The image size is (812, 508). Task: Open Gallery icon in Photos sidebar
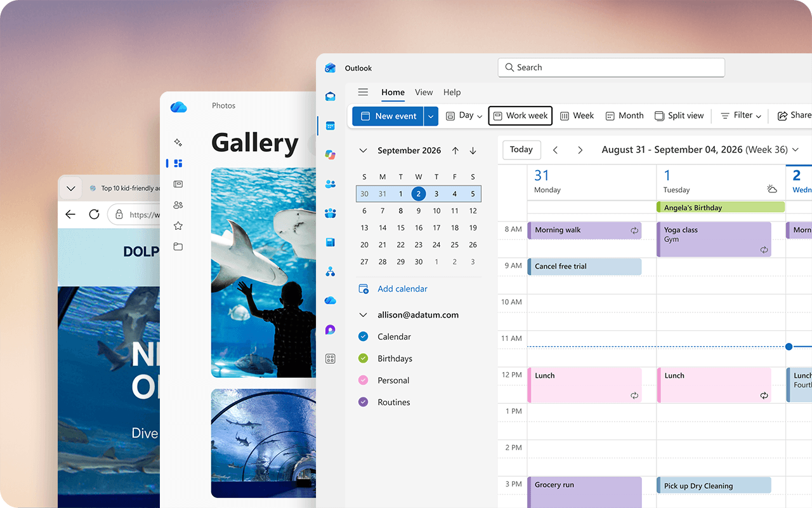pos(178,163)
